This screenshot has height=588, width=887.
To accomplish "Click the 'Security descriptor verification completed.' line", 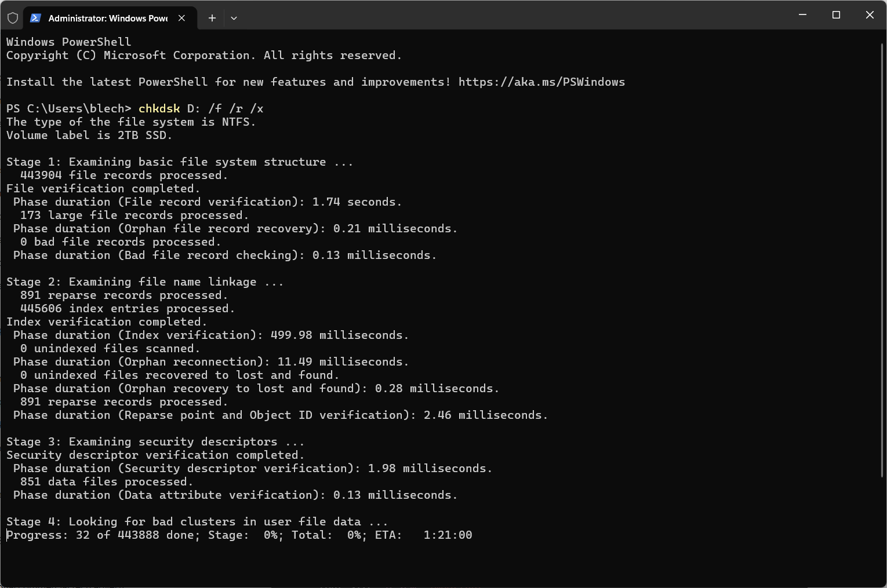I will coord(155,455).
